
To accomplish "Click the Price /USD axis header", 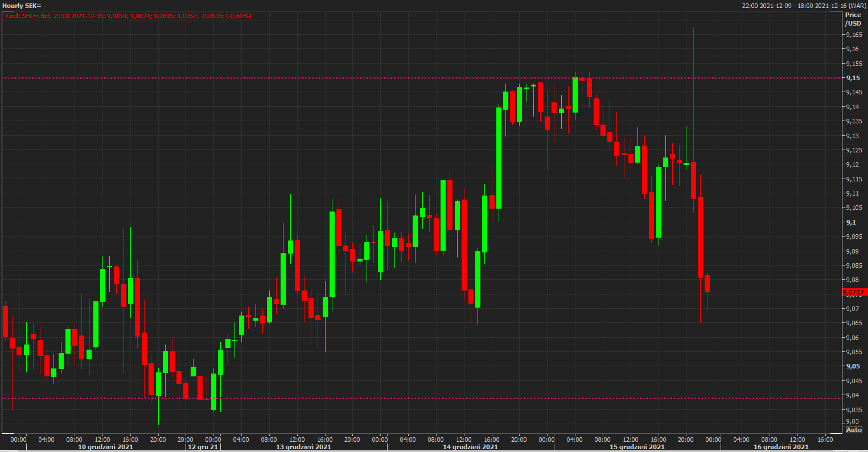I will [x=853, y=19].
